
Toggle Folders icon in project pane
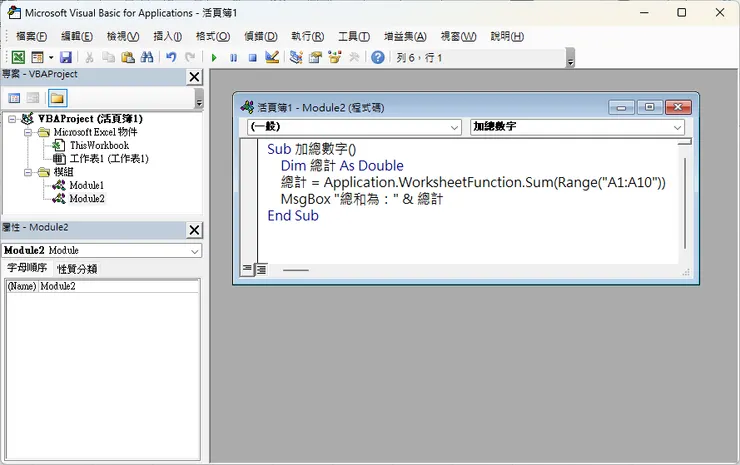57,98
